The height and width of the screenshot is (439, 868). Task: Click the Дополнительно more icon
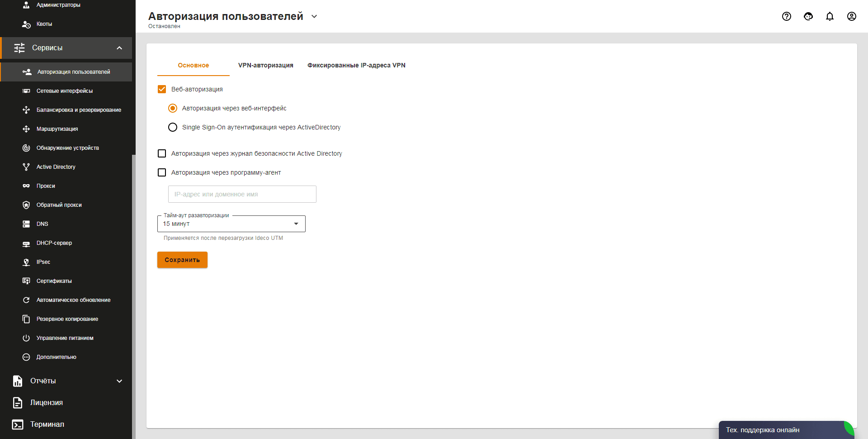[26, 357]
